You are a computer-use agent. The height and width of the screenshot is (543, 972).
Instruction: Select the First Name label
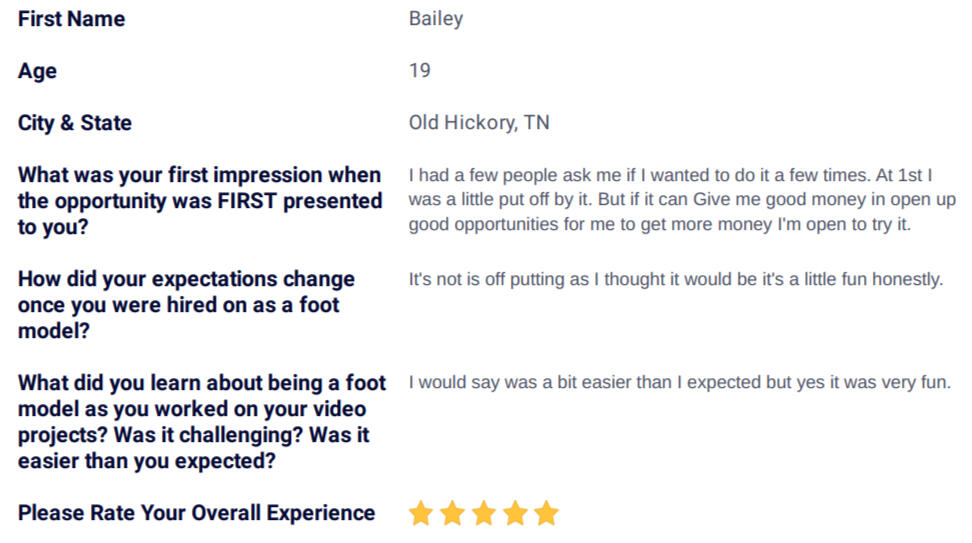pos(71,19)
